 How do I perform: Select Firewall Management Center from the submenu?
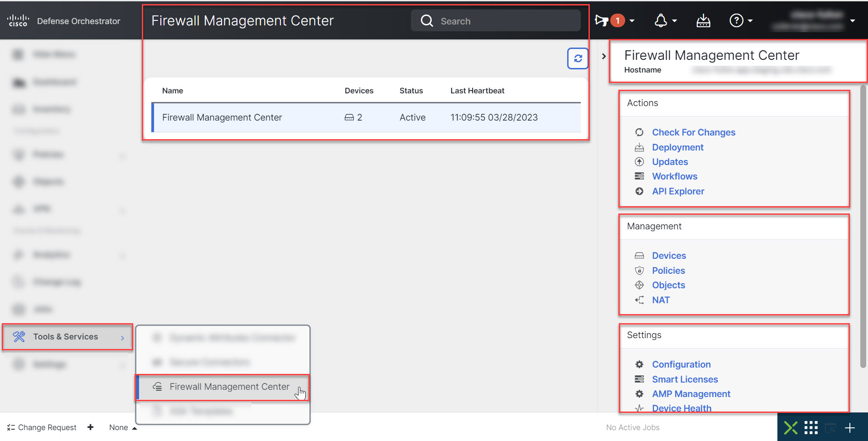click(x=229, y=387)
